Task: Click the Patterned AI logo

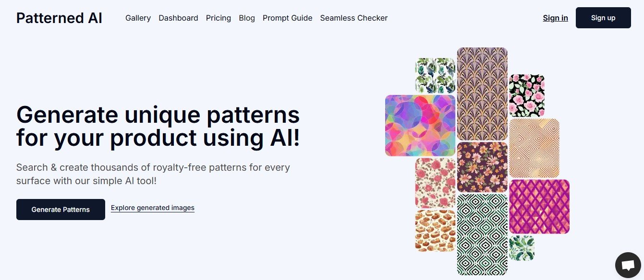Action: click(x=59, y=18)
